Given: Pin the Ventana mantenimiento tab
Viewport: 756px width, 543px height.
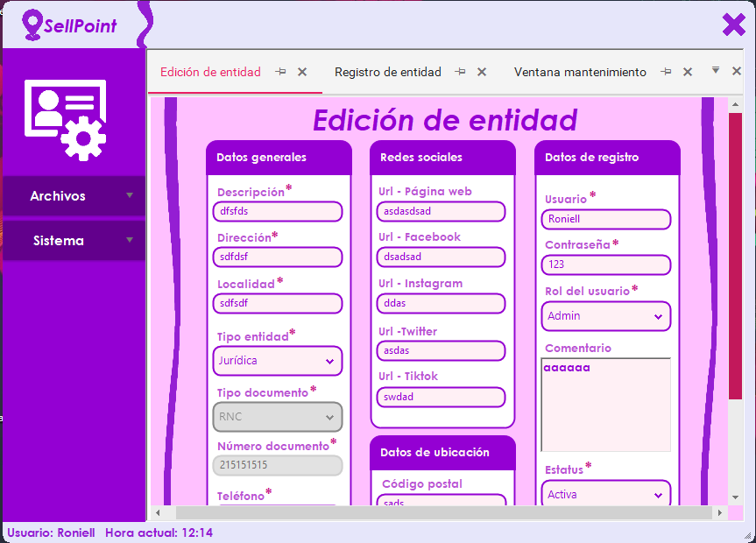Looking at the screenshot, I should (x=667, y=72).
